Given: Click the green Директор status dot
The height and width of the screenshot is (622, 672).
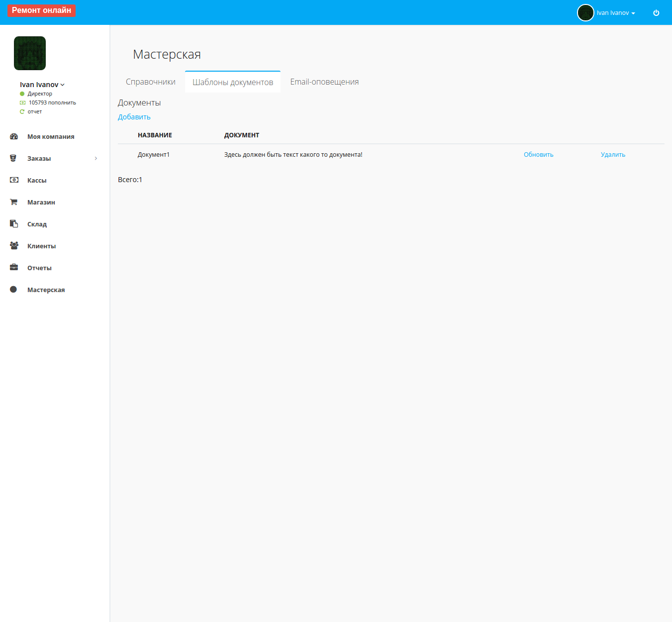Looking at the screenshot, I should pyautogui.click(x=22, y=94).
